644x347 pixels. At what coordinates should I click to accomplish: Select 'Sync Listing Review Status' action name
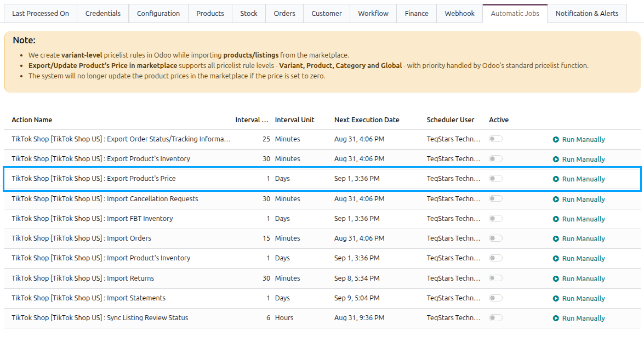[x=100, y=317]
